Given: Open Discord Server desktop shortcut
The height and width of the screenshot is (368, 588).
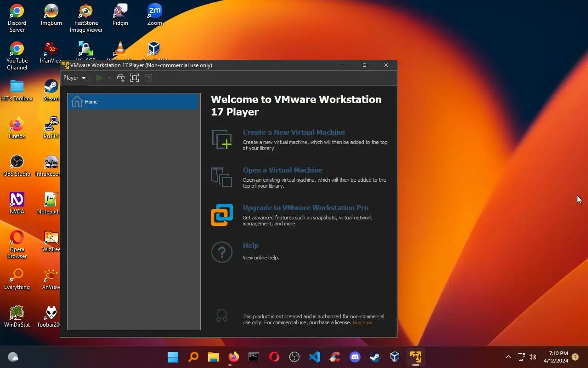Looking at the screenshot, I should (17, 18).
